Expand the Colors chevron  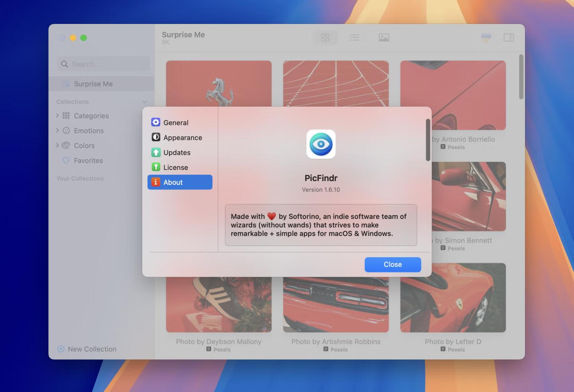pyautogui.click(x=57, y=145)
